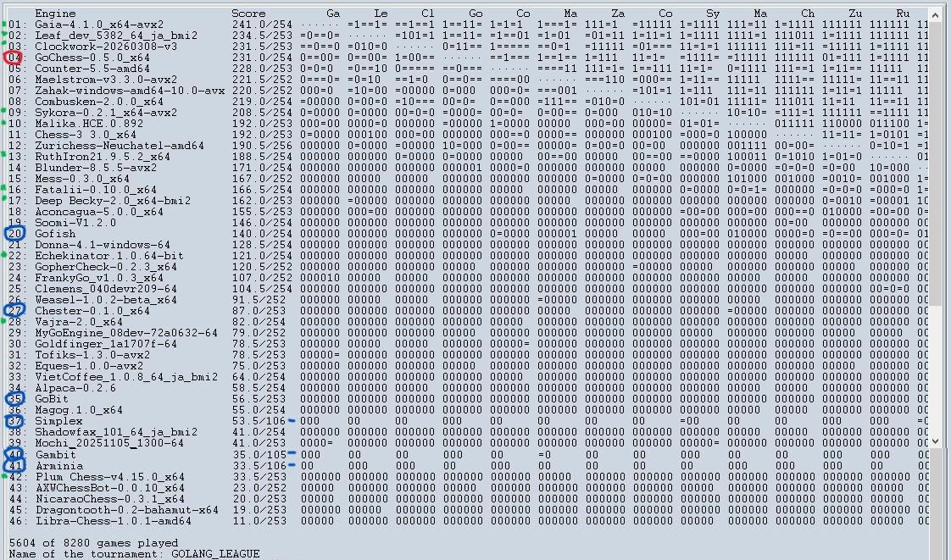Select engine name Shadowfax_101_64_ja_bmi2

tap(116, 432)
